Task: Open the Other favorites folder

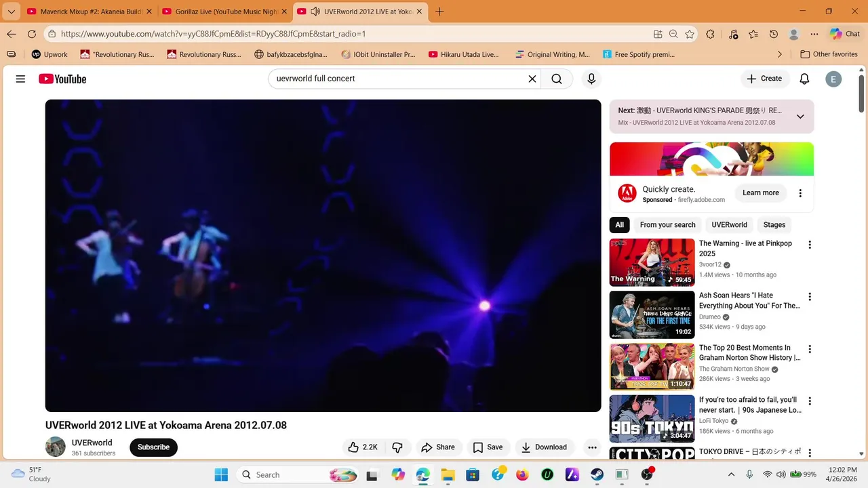Action: 829,54
